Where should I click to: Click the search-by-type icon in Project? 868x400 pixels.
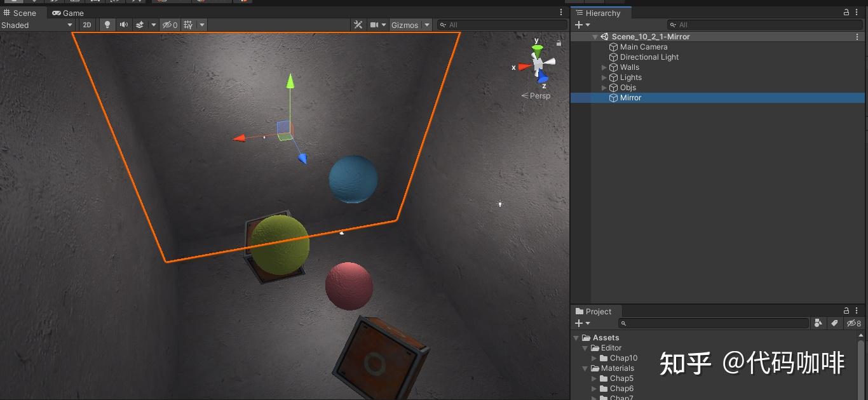[x=818, y=323]
